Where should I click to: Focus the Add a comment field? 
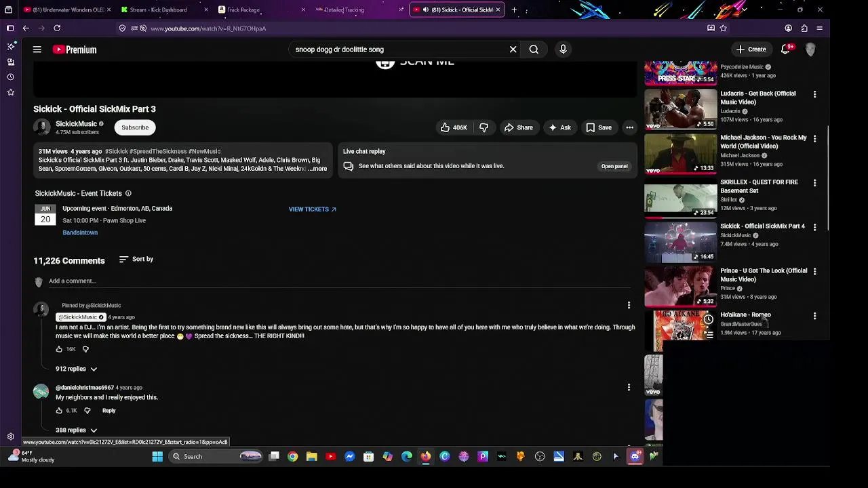pyautogui.click(x=339, y=281)
